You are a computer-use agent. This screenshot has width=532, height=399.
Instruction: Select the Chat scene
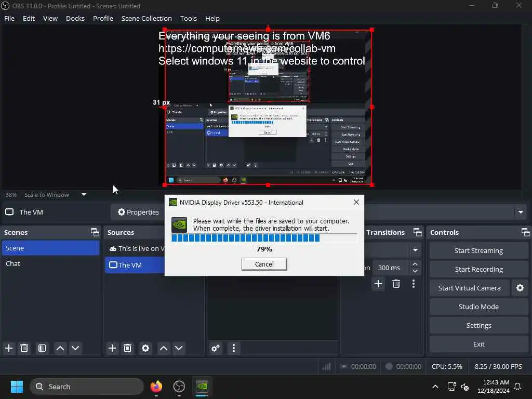[50, 263]
